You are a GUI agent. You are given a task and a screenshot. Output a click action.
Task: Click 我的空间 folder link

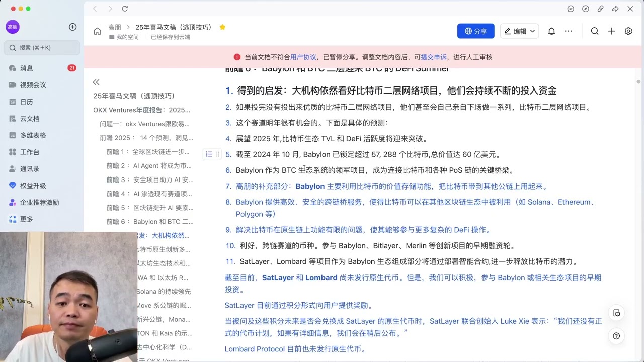(x=124, y=37)
